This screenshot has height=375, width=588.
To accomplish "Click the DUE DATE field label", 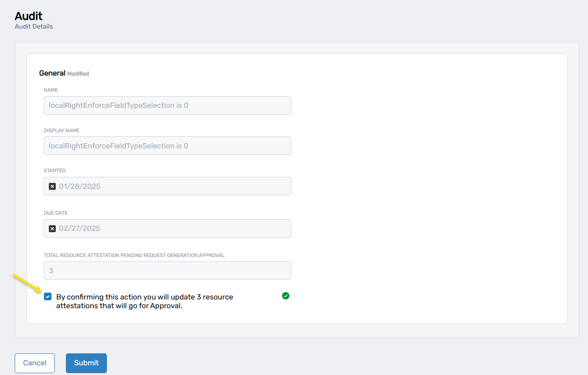I will point(56,213).
